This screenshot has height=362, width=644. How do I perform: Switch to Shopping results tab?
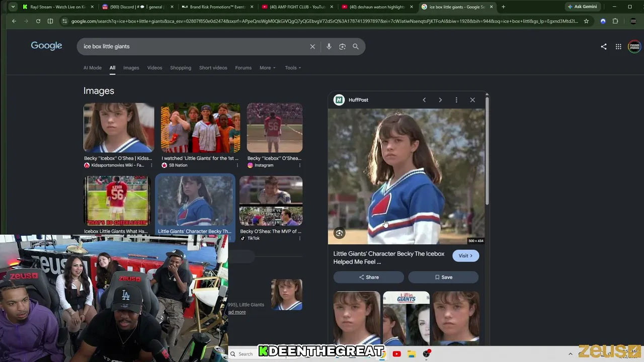pyautogui.click(x=181, y=68)
